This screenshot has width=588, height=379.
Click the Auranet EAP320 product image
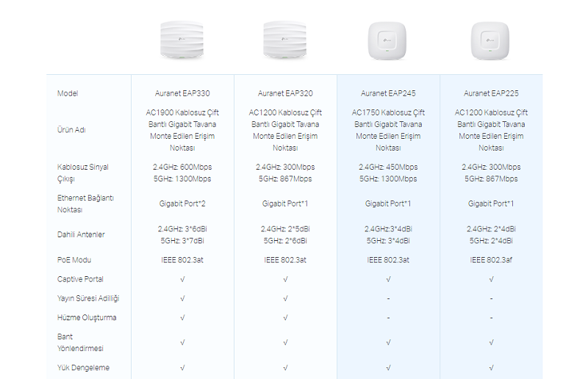point(285,40)
